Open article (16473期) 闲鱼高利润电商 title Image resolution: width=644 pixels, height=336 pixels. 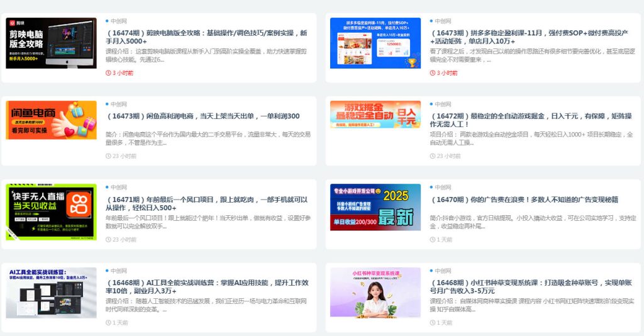(203, 116)
